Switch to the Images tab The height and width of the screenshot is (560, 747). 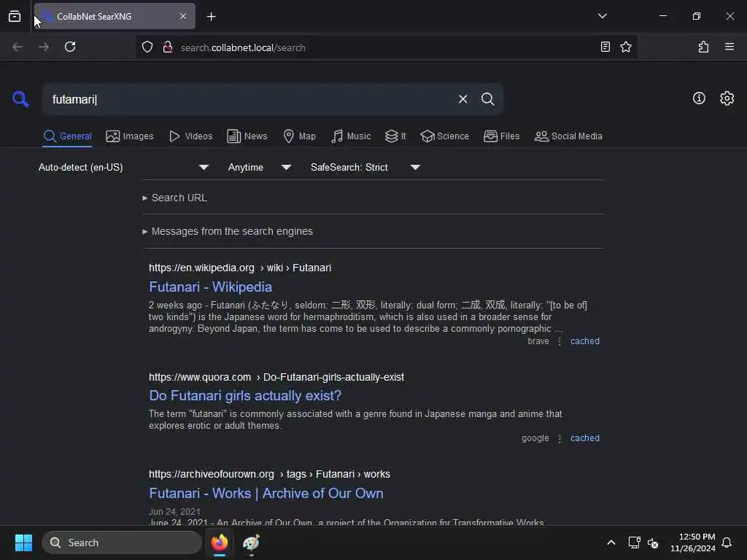[130, 136]
